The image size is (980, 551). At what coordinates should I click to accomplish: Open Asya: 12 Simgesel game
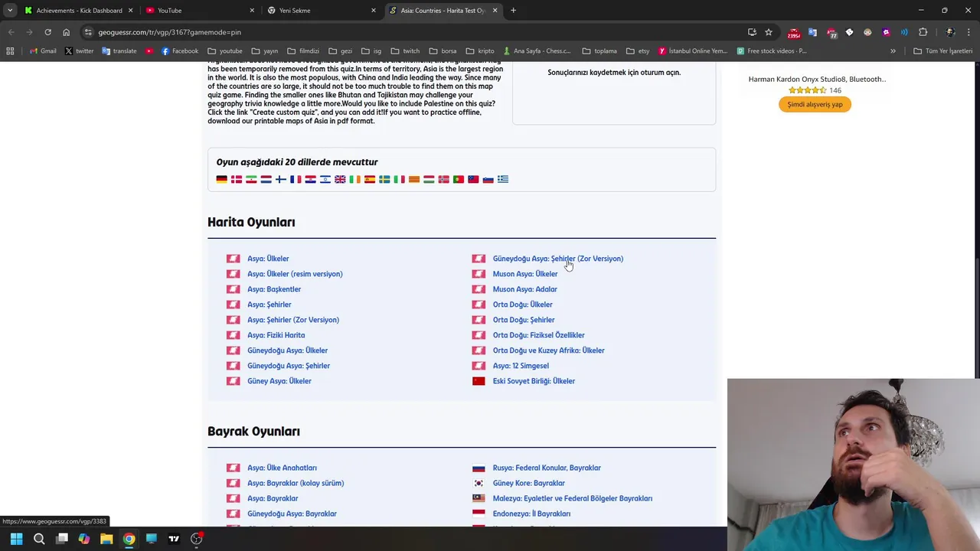(521, 366)
